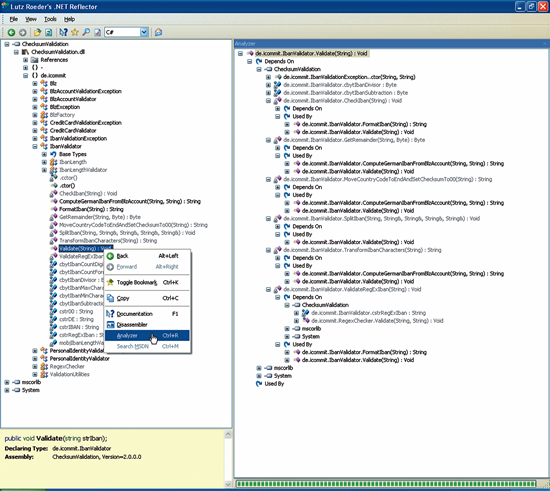550x491 pixels.
Task: Click the Documentation icon in context menu
Action: pos(110,314)
